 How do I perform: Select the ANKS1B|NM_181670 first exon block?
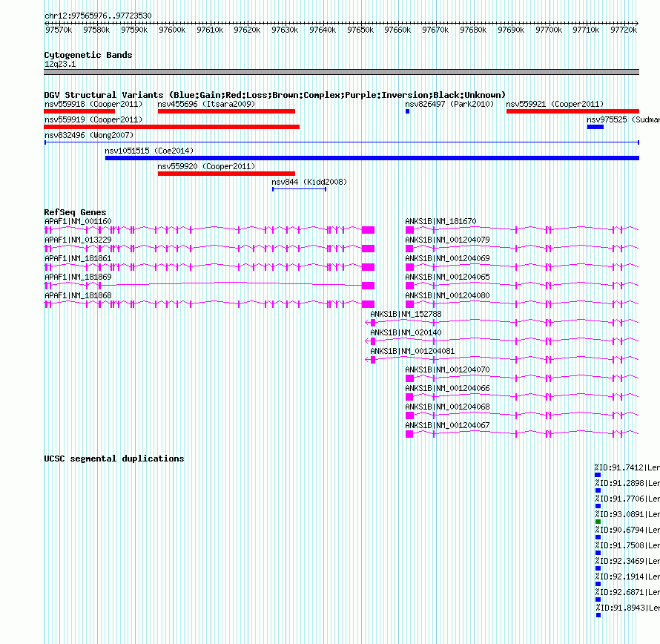[x=409, y=230]
